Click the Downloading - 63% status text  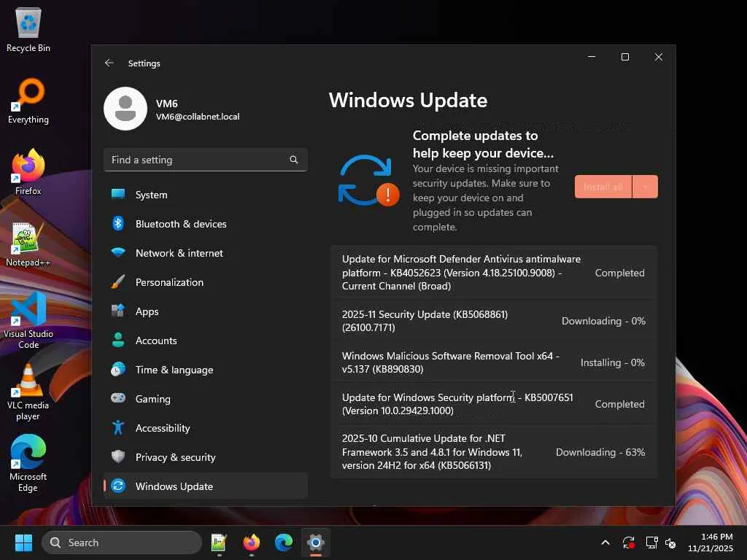[600, 452]
